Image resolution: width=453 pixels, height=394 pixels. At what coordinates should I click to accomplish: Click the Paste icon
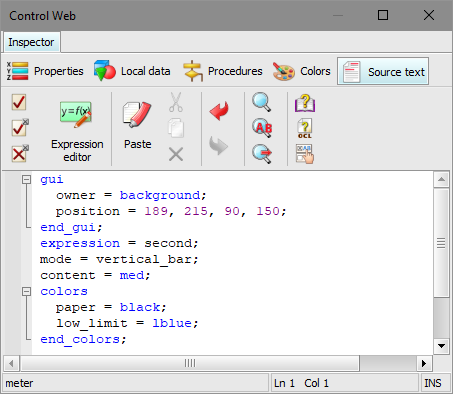click(137, 126)
